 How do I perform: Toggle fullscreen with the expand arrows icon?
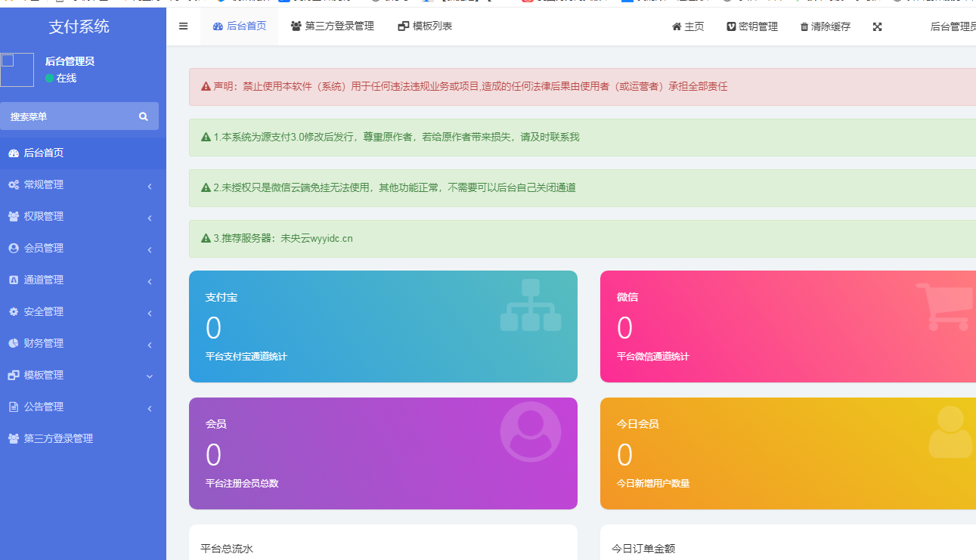[x=876, y=26]
